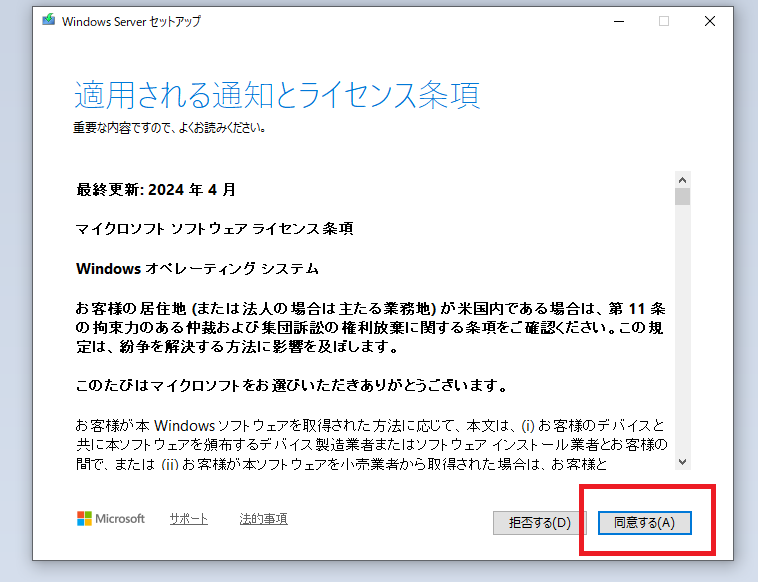758x582 pixels.
Task: Open the 法的事項 link
Action: click(x=263, y=519)
